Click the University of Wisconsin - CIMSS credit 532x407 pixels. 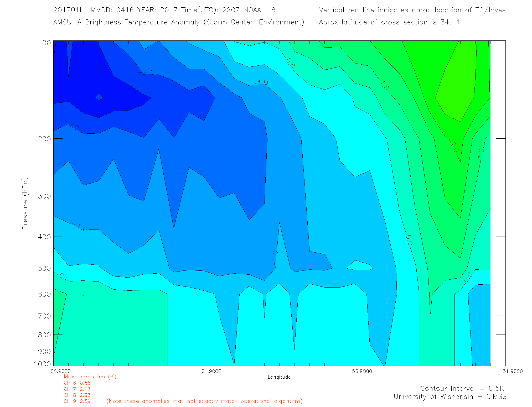450,396
